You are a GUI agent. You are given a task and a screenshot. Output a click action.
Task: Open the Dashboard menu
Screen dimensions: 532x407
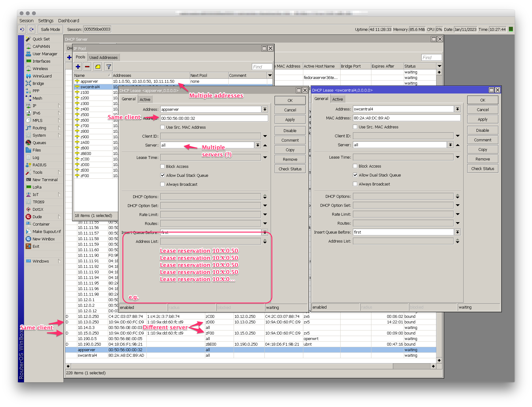click(68, 21)
